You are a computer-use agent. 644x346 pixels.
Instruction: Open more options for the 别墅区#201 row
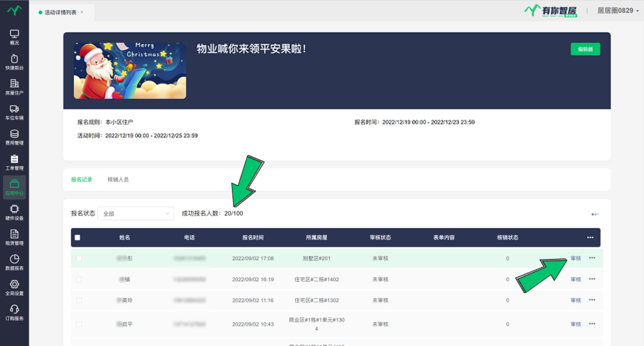592,258
